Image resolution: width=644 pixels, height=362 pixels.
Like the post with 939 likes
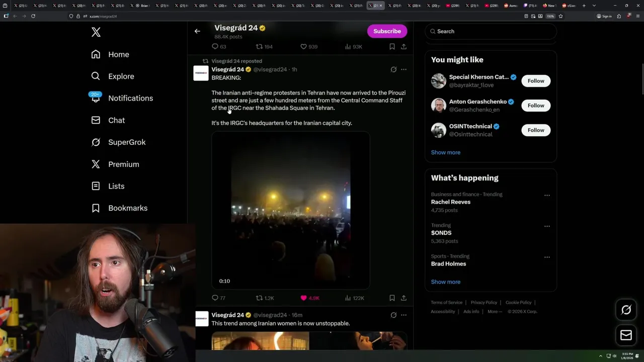coord(308,47)
